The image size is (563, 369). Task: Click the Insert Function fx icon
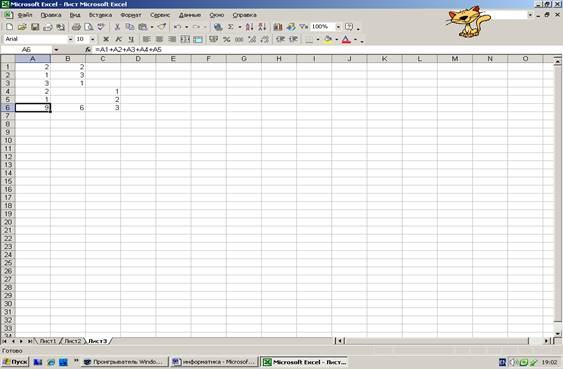coord(88,50)
